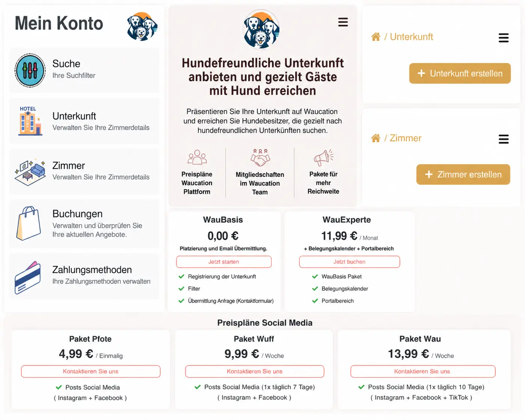Open the hamburger menu beside the center logo

click(x=343, y=22)
